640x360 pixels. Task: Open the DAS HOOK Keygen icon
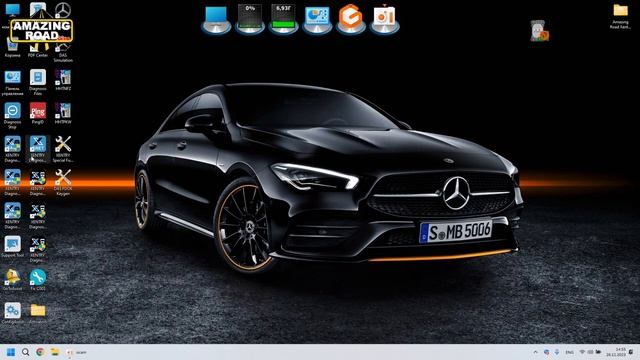[x=63, y=182]
